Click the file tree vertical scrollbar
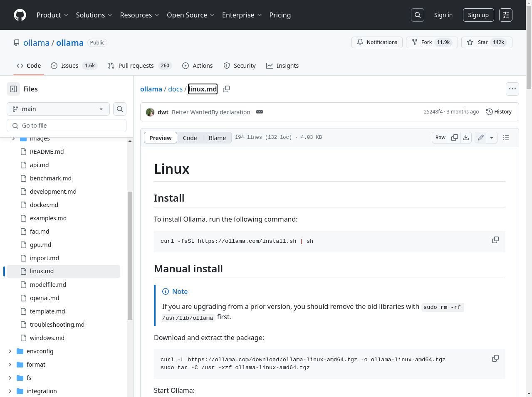The width and height of the screenshot is (532, 397). 130,256
